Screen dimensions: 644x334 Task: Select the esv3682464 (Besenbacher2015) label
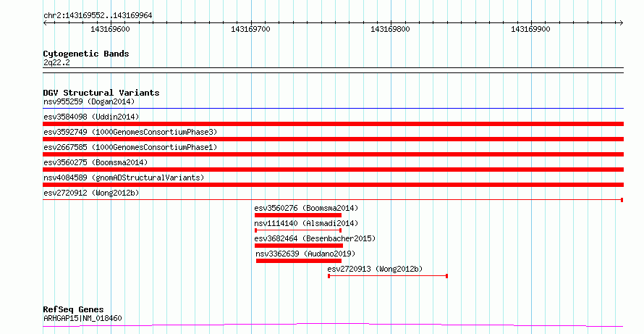coord(315,238)
